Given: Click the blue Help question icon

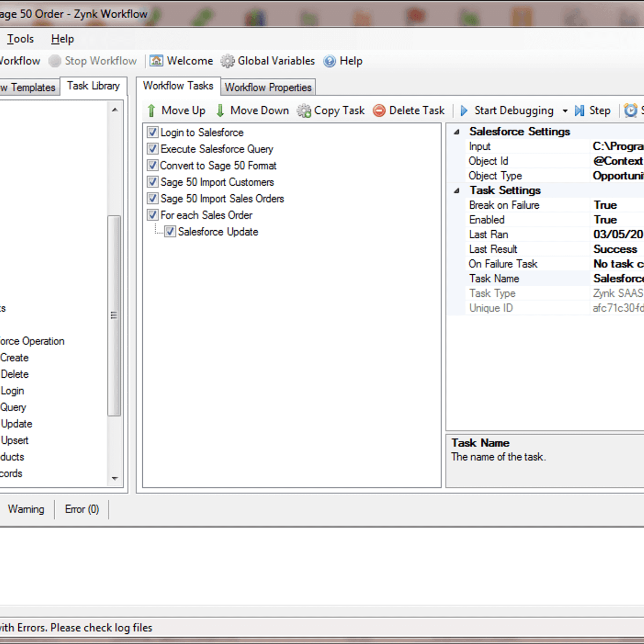Looking at the screenshot, I should [x=330, y=61].
